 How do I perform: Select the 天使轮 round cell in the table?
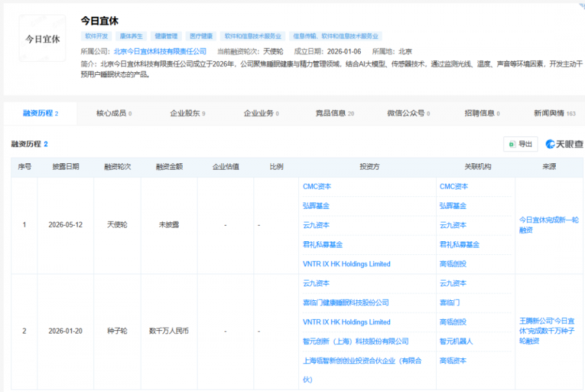tap(117, 226)
